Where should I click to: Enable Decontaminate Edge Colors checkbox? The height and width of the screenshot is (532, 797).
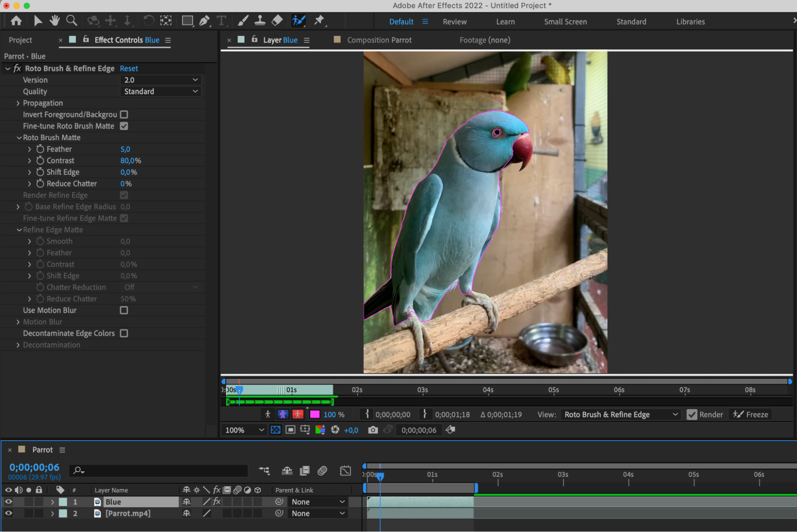[124, 333]
